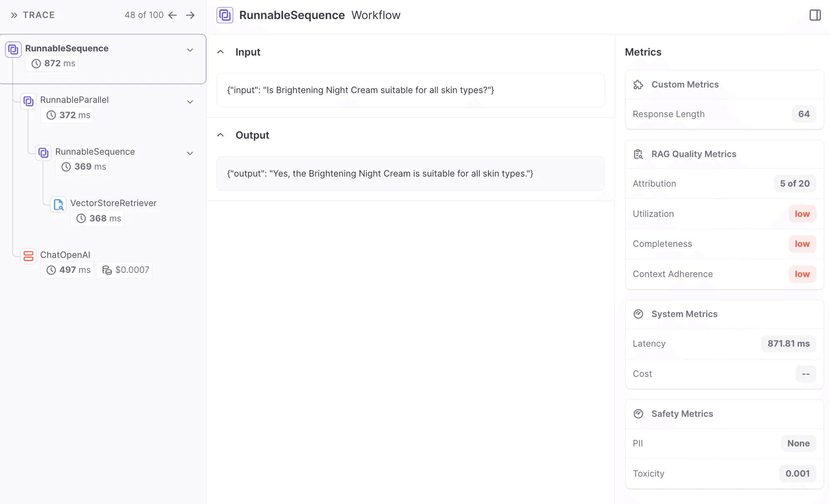Click the 368 ms duration badge

click(97, 219)
